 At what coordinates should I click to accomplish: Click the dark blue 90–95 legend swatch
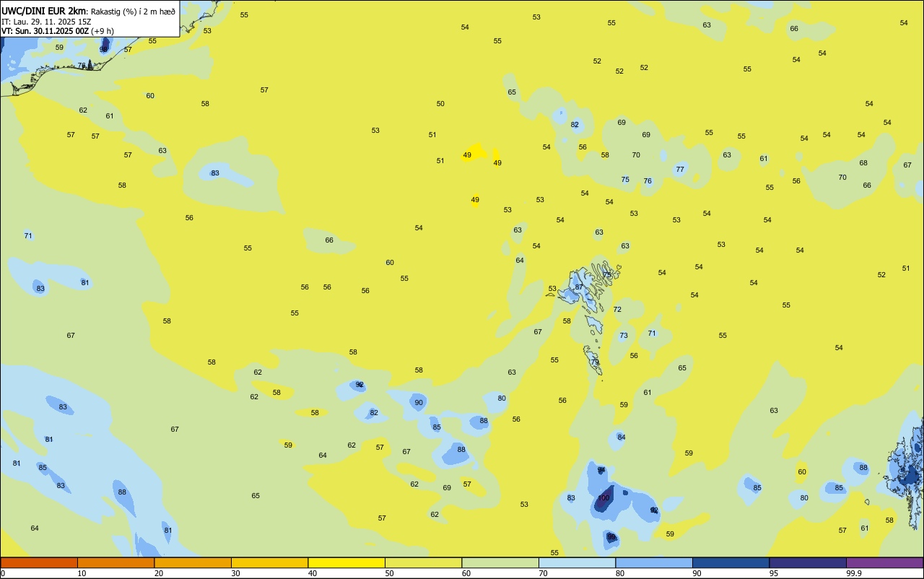[x=731, y=562]
